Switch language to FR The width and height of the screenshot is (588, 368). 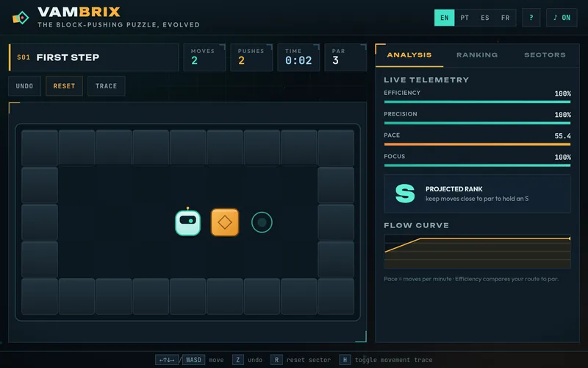coord(505,18)
